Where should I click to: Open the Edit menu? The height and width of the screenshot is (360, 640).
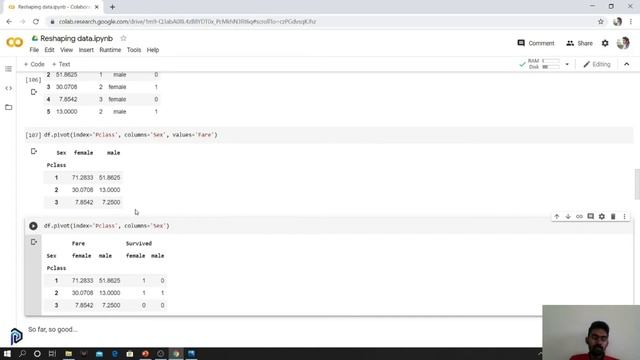coord(49,50)
